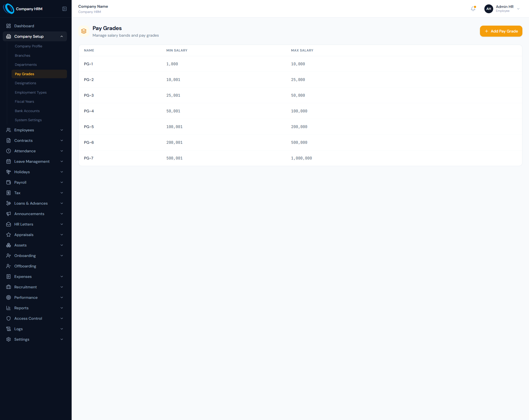529x420 pixels.
Task: Click the HR Letters envelope icon
Action: point(9,224)
